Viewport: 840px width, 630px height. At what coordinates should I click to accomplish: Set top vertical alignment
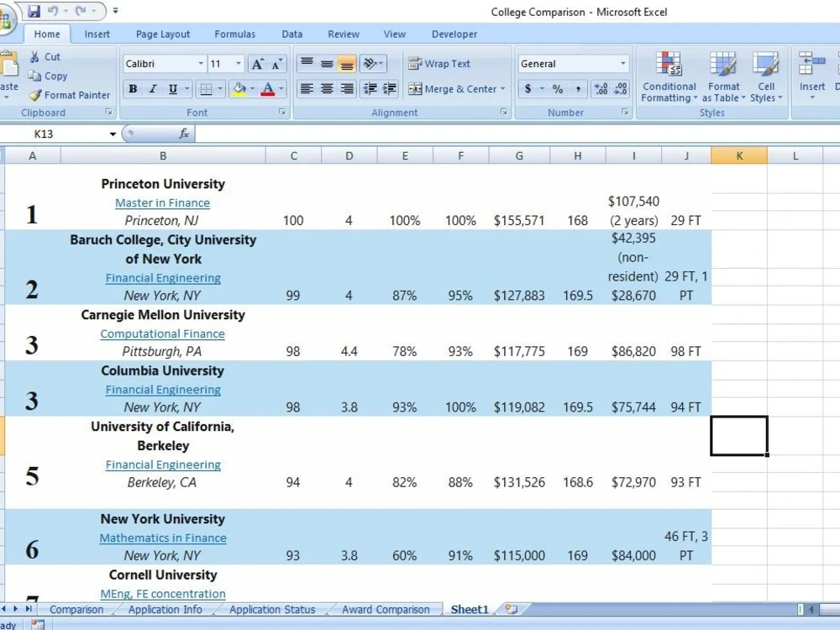pos(307,65)
